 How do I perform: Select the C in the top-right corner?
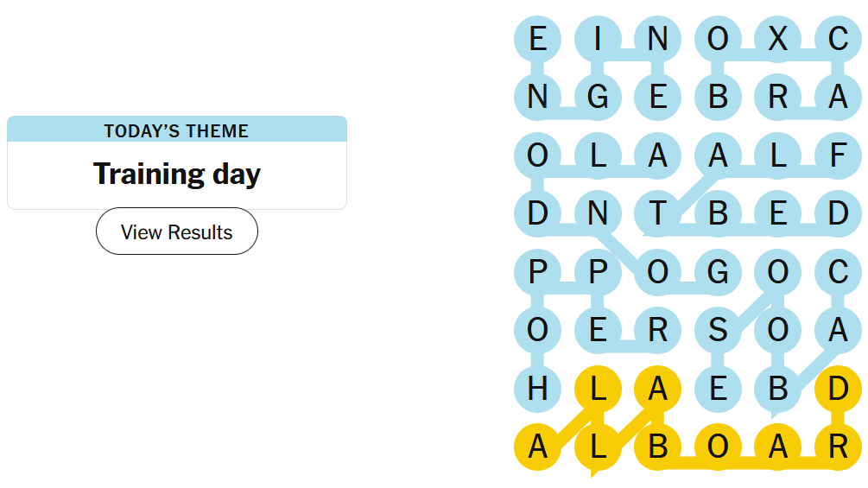click(838, 39)
